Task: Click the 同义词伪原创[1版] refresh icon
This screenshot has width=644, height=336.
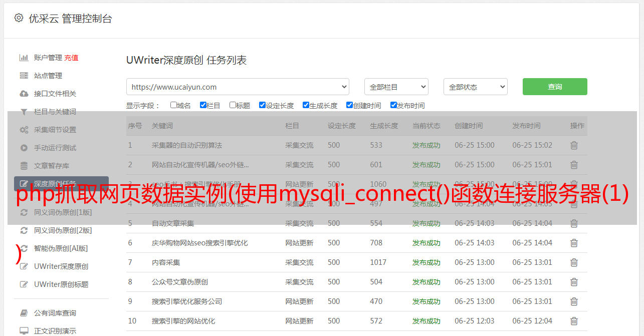Action: click(24, 212)
